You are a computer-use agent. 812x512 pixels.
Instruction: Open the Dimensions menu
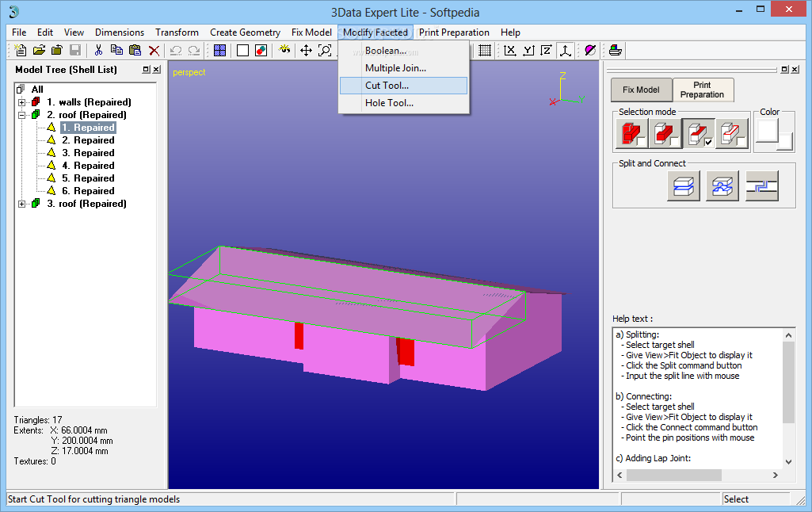(120, 32)
